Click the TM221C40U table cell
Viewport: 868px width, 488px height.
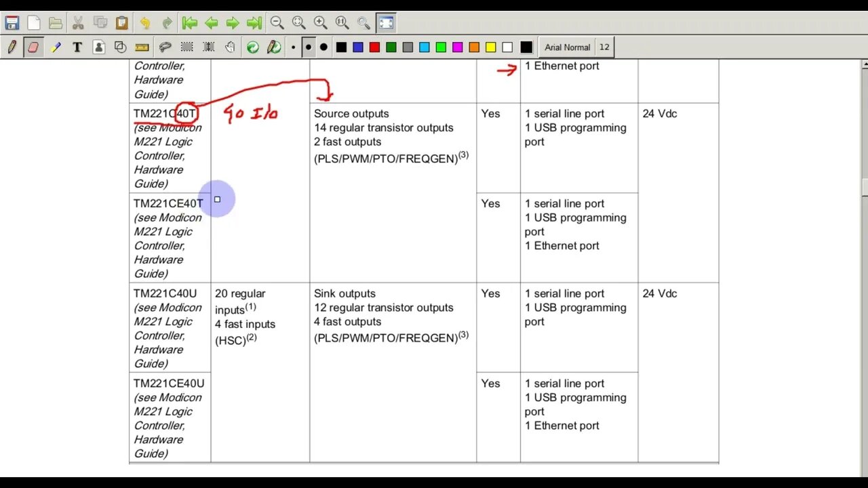170,328
